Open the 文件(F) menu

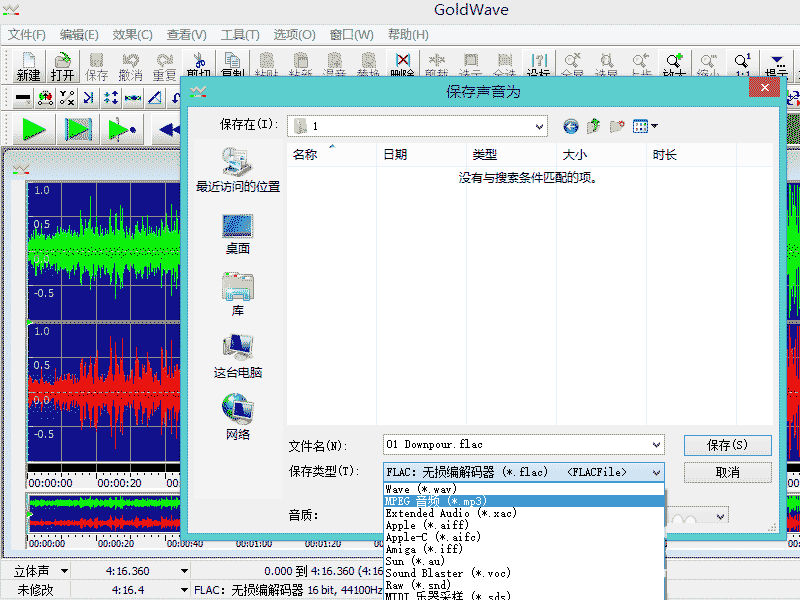click(26, 34)
